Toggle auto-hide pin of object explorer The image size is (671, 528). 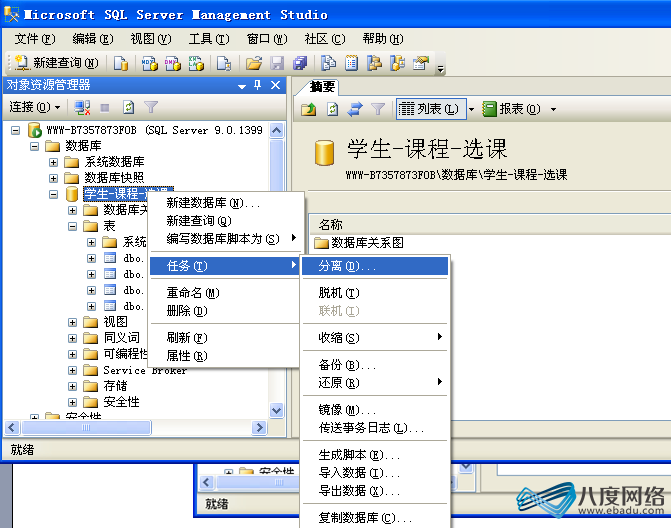click(x=258, y=85)
